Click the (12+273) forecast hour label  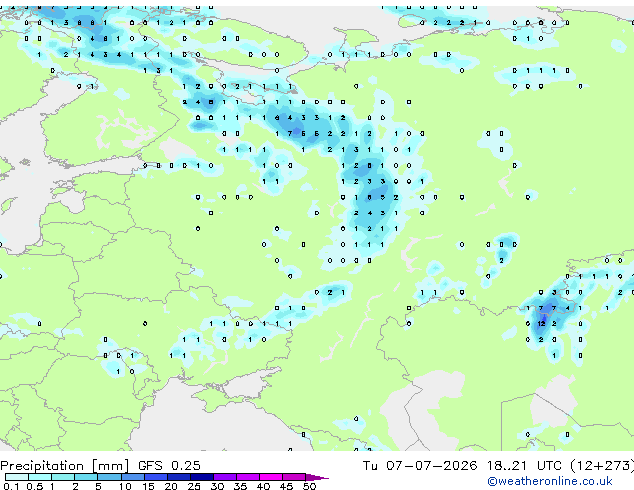coord(602,466)
